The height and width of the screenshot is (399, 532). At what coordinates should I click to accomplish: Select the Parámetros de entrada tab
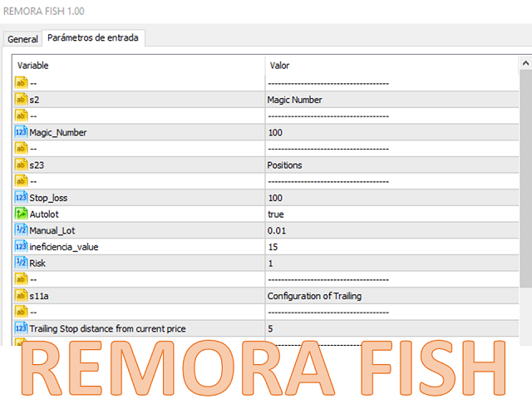93,38
